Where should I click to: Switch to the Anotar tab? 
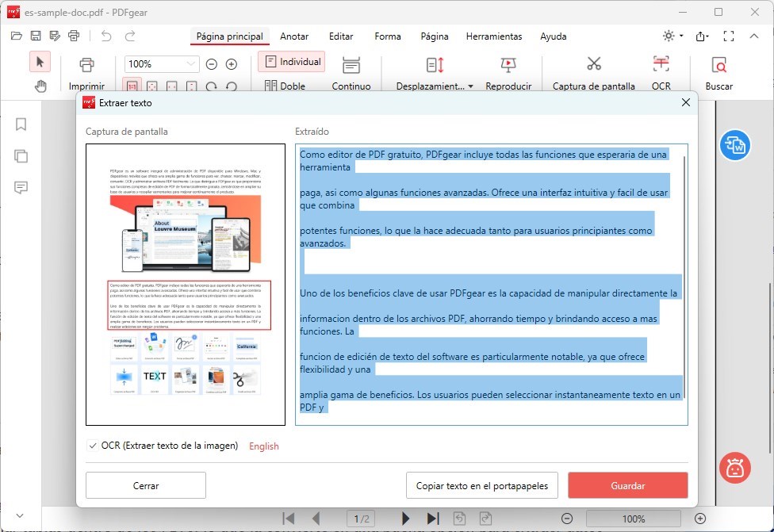tap(294, 36)
